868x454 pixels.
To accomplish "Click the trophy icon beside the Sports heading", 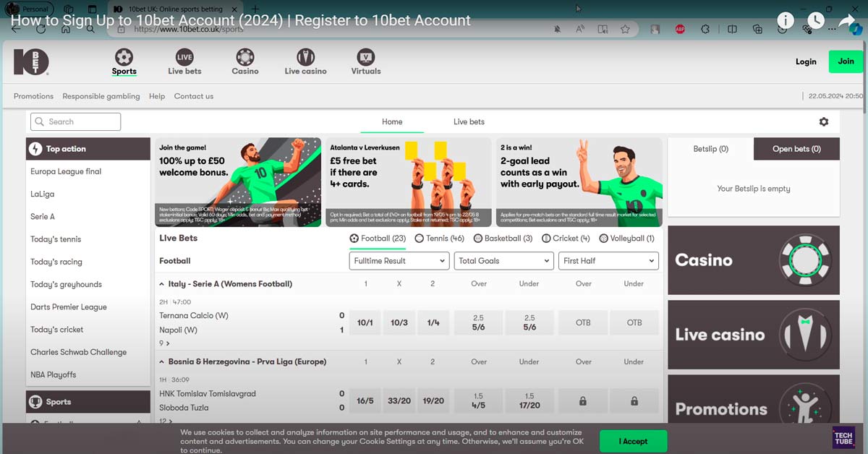I will click(35, 402).
